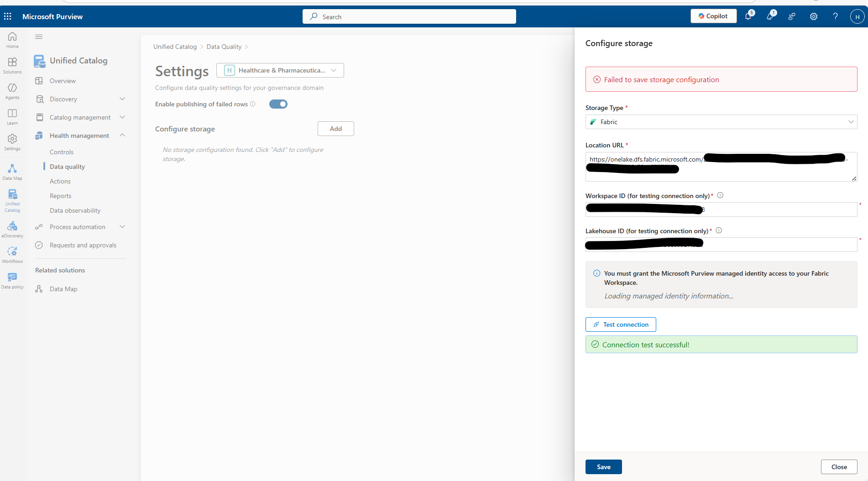Show Workspace ID info tooltip
This screenshot has width=868, height=481.
[x=720, y=195]
